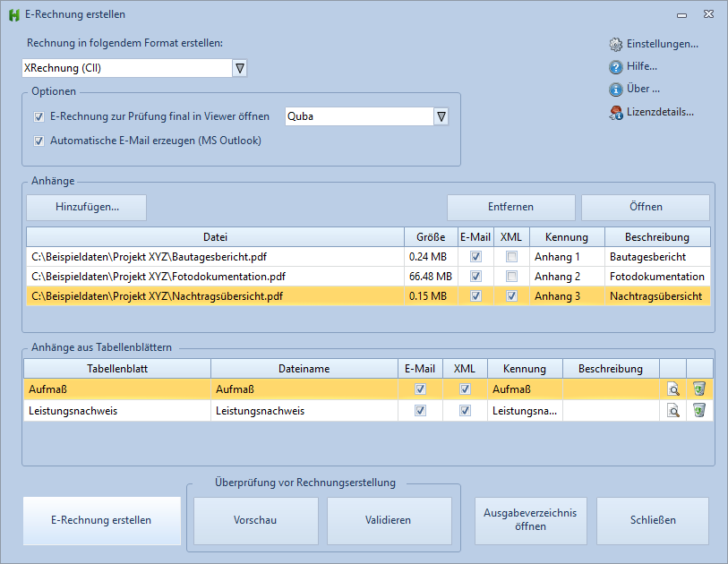
Task: Click the Hinzufügen... button
Action: point(87,207)
